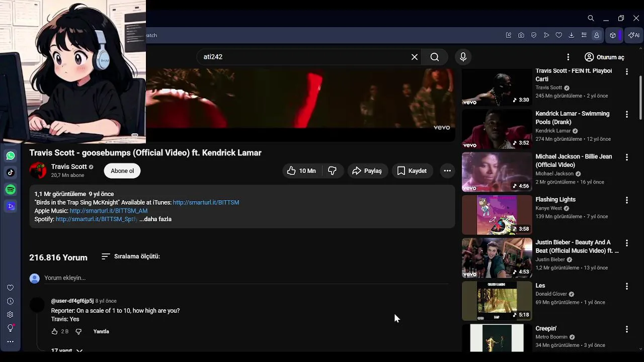Dislike the goosebumps video
Screen dimensions: 644x362
click(x=332, y=171)
